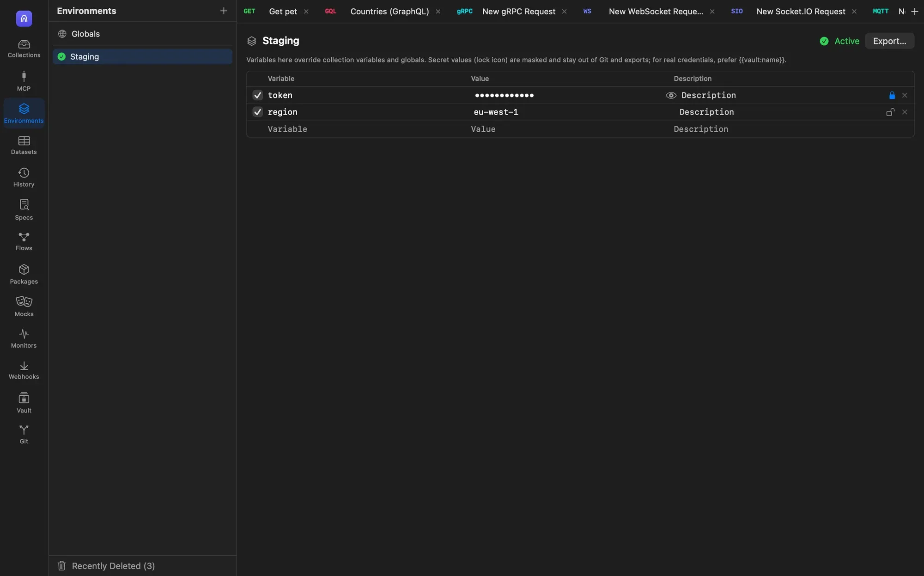
Task: Open the Webhooks section
Action: tap(24, 370)
